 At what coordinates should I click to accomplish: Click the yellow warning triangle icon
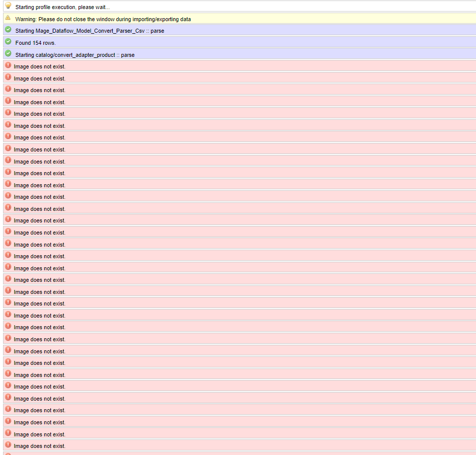click(x=8, y=18)
